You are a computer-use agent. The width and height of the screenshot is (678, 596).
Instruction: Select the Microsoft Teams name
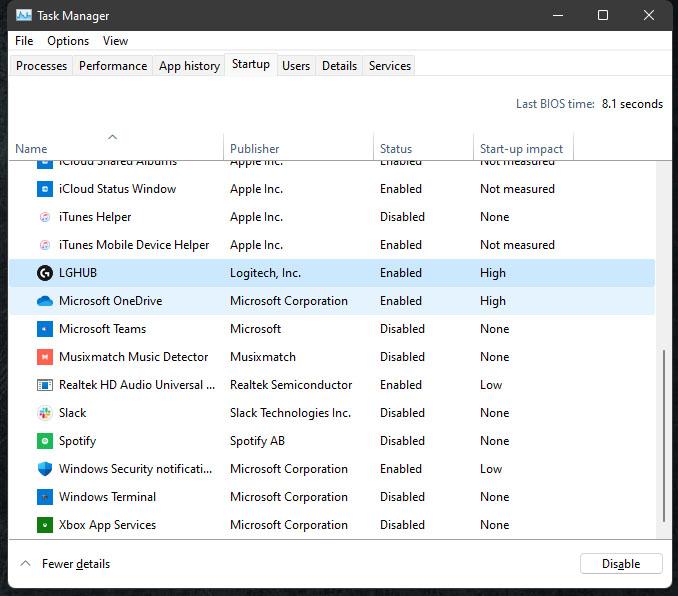(102, 329)
